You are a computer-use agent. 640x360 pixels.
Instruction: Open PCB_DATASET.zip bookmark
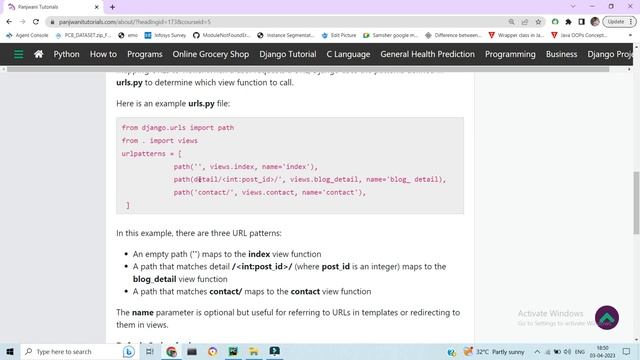pos(83,35)
